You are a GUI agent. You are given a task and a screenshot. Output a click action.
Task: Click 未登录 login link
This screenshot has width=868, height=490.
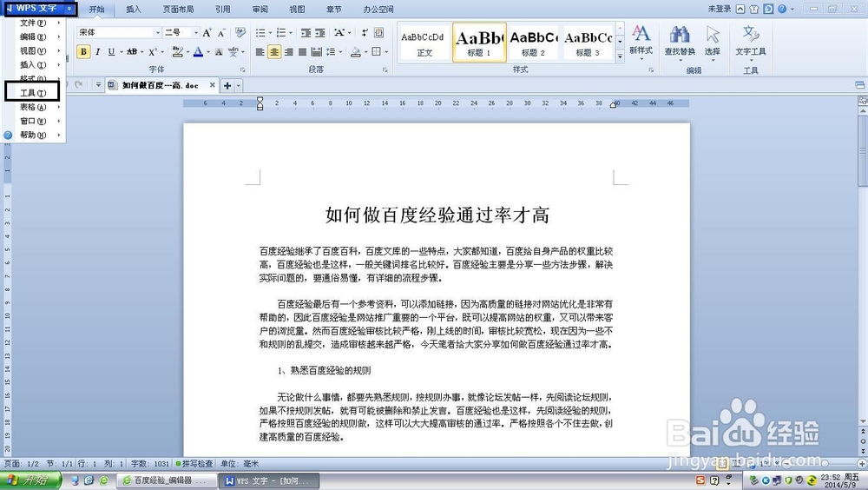point(719,9)
